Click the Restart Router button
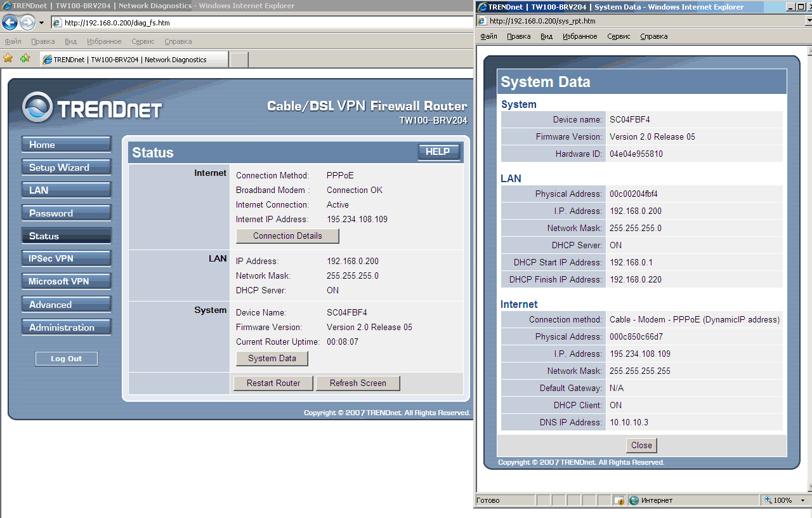The image size is (812, 518). pos(273,383)
